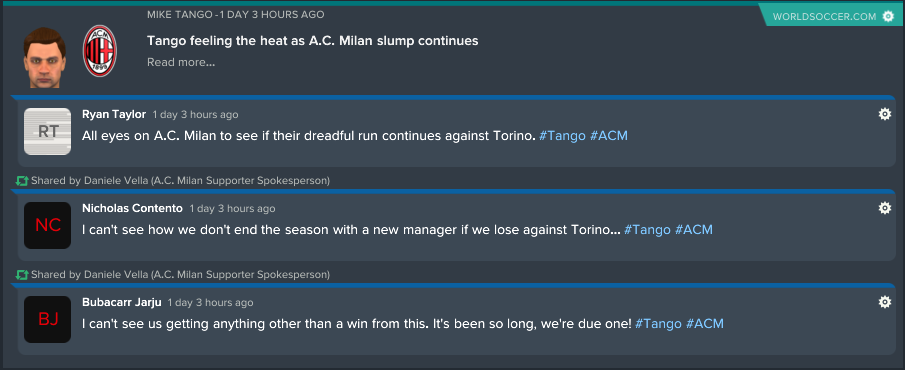Click #Tango hashtag in Bubacarr Jarju's post

(658, 323)
